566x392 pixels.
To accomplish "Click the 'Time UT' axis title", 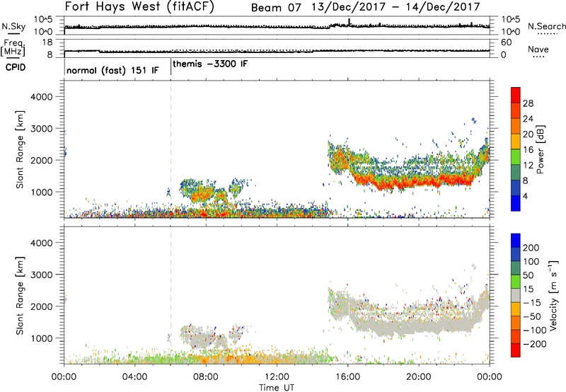I will coord(277,387).
